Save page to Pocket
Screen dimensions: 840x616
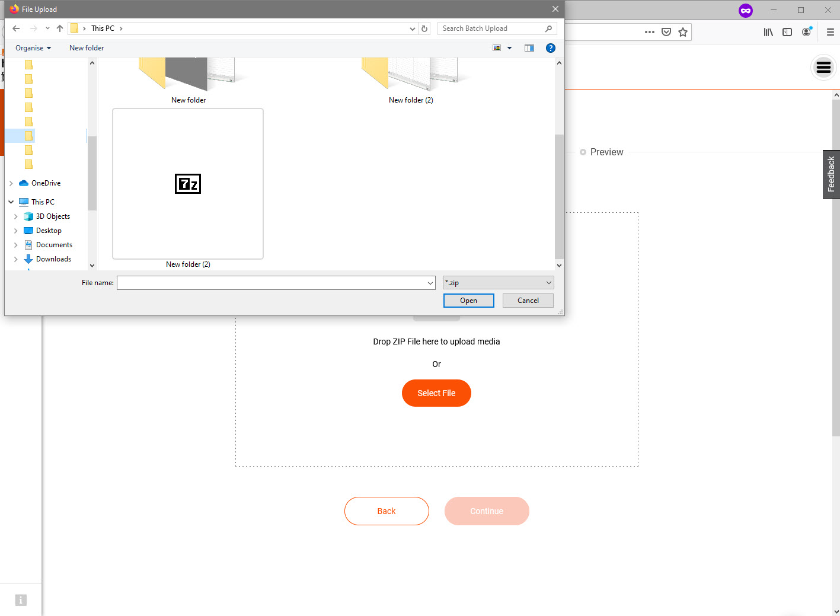[x=666, y=32]
